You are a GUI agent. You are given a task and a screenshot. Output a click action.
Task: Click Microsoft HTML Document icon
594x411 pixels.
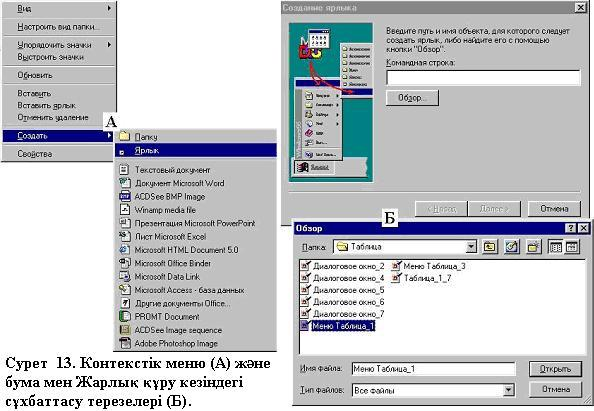[x=125, y=250]
